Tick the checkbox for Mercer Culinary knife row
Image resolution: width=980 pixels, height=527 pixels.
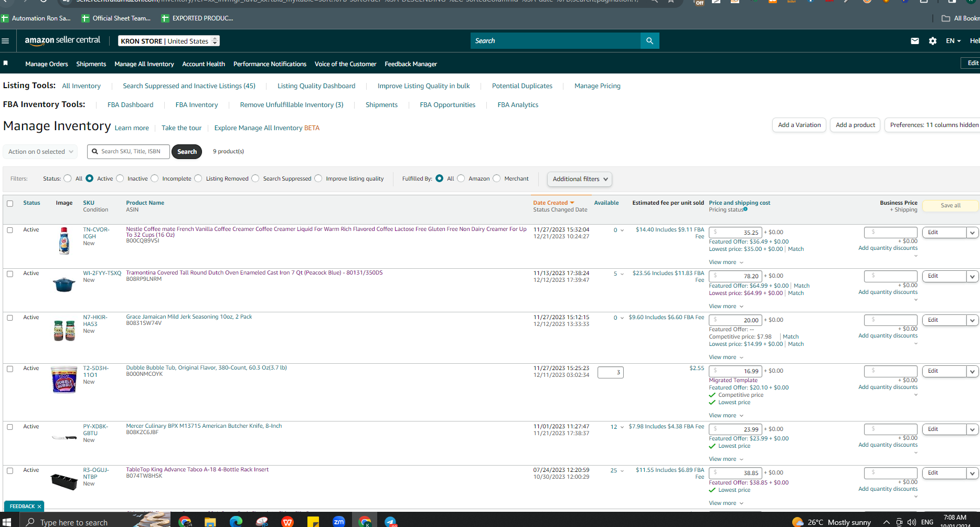coord(10,427)
